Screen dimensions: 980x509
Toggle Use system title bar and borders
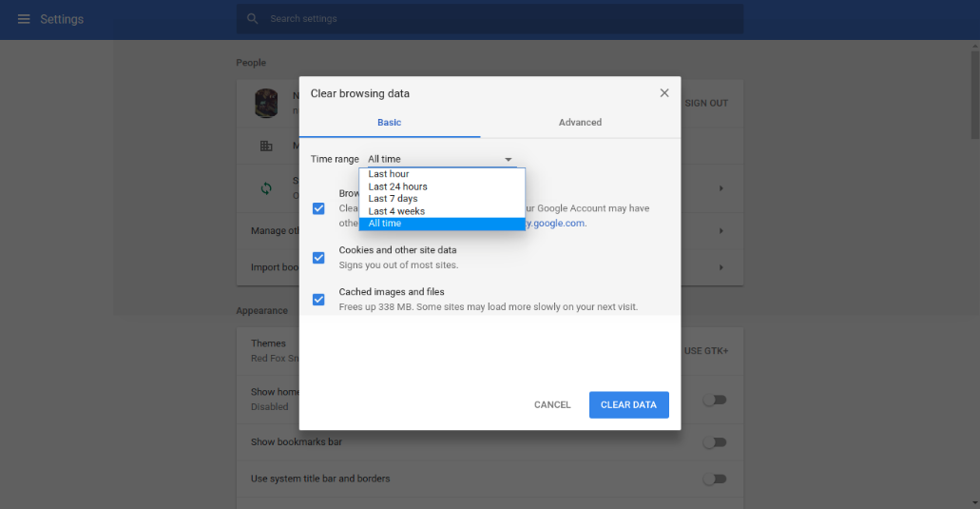[714, 479]
